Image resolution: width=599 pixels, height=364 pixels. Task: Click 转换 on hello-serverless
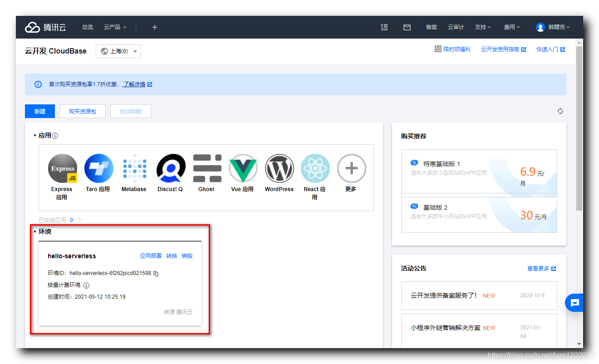[x=172, y=256]
